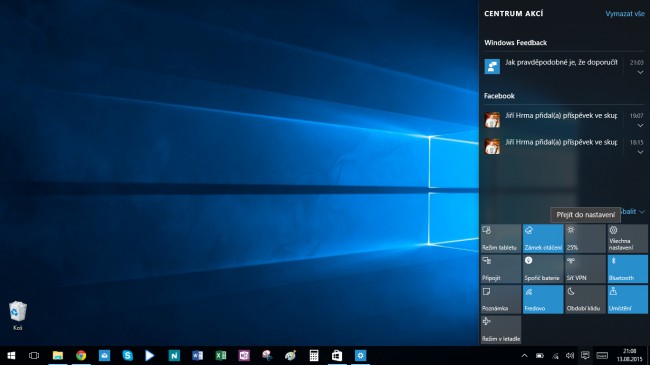
Task: Open the 18:15 Jiří Hrma Facebook notification
Action: pyautogui.click(x=561, y=142)
